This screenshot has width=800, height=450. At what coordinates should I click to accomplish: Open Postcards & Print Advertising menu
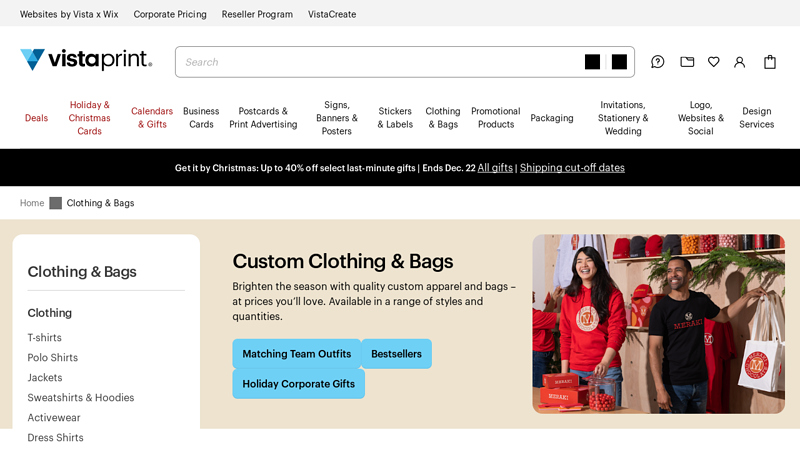point(263,118)
